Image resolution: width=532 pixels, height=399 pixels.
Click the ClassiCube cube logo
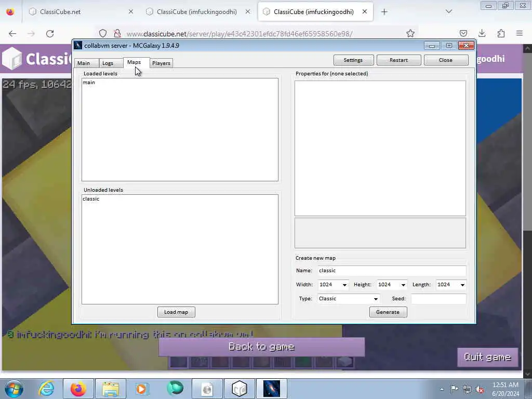12,58
